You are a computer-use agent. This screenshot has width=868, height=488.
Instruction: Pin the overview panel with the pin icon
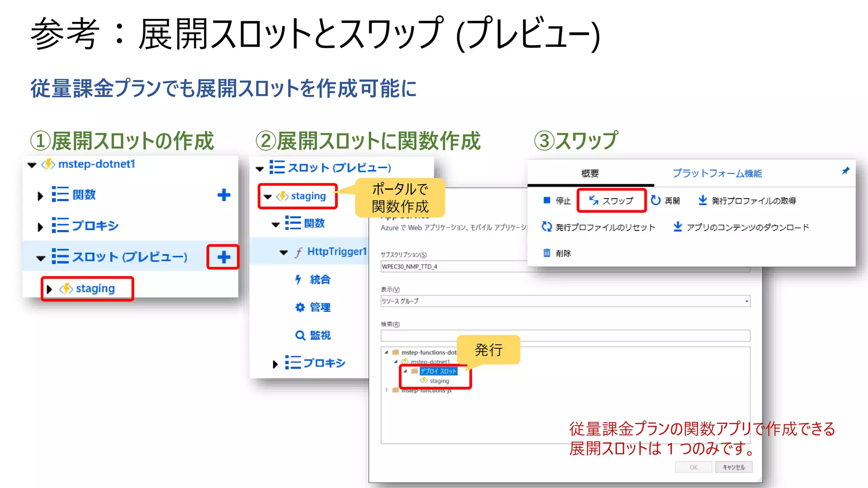846,171
